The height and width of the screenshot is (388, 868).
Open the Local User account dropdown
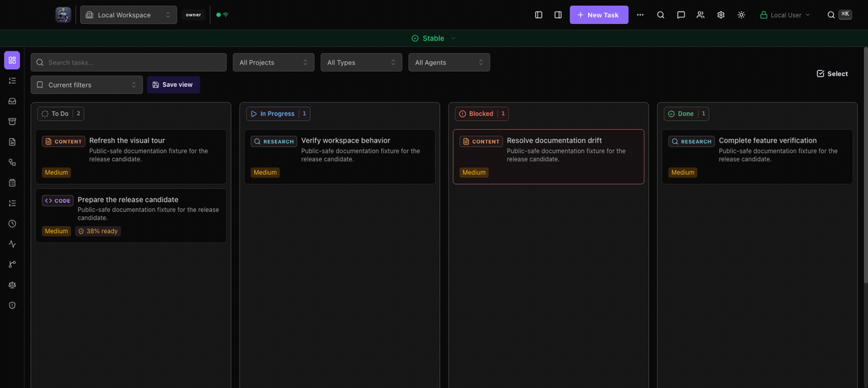pos(785,14)
